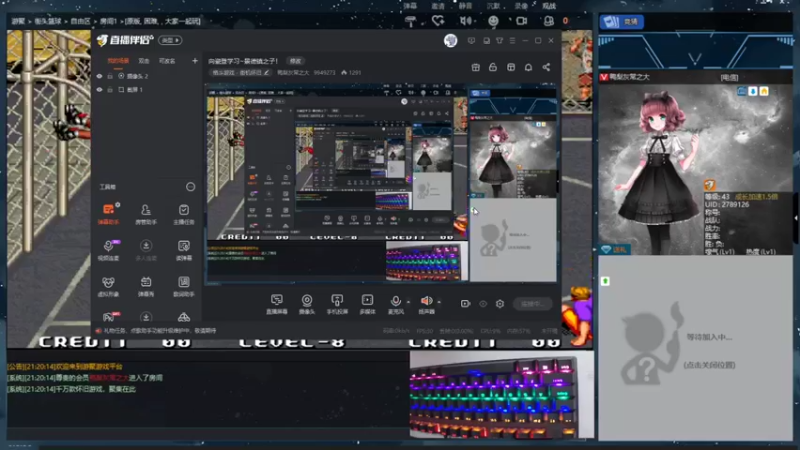Collapse the 工具箱 toolbox section
The height and width of the screenshot is (450, 800).
click(x=190, y=187)
